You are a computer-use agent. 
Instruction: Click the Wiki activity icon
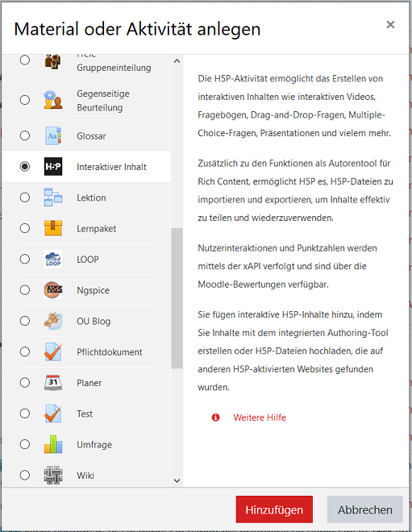(x=53, y=475)
